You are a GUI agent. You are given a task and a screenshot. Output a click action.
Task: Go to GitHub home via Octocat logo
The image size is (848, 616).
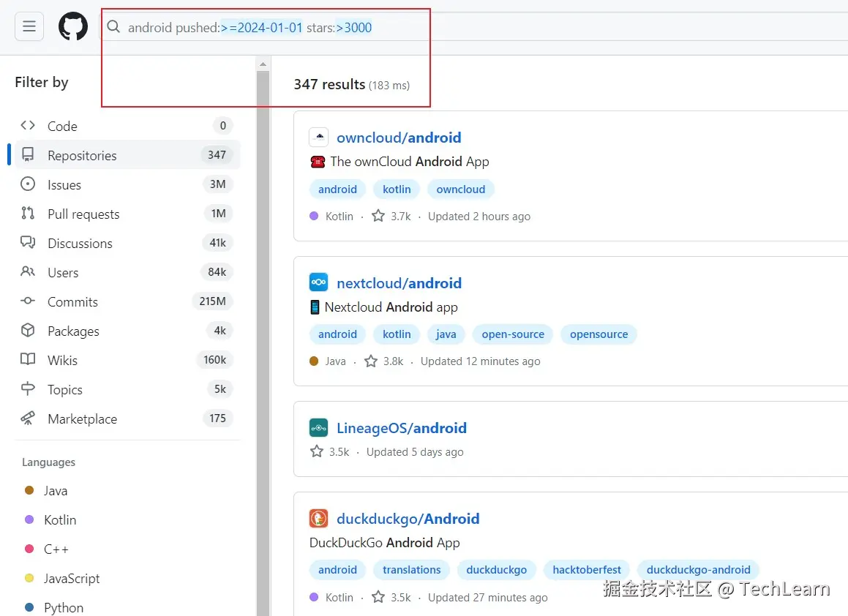(73, 26)
